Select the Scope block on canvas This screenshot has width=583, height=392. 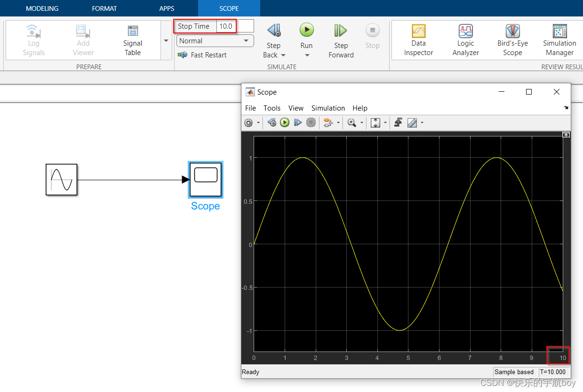click(x=206, y=179)
